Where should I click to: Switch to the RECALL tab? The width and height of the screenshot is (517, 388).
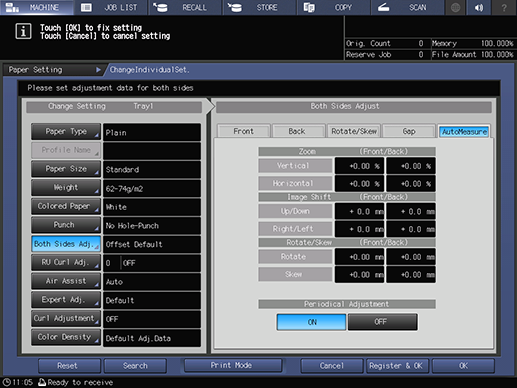185,7
